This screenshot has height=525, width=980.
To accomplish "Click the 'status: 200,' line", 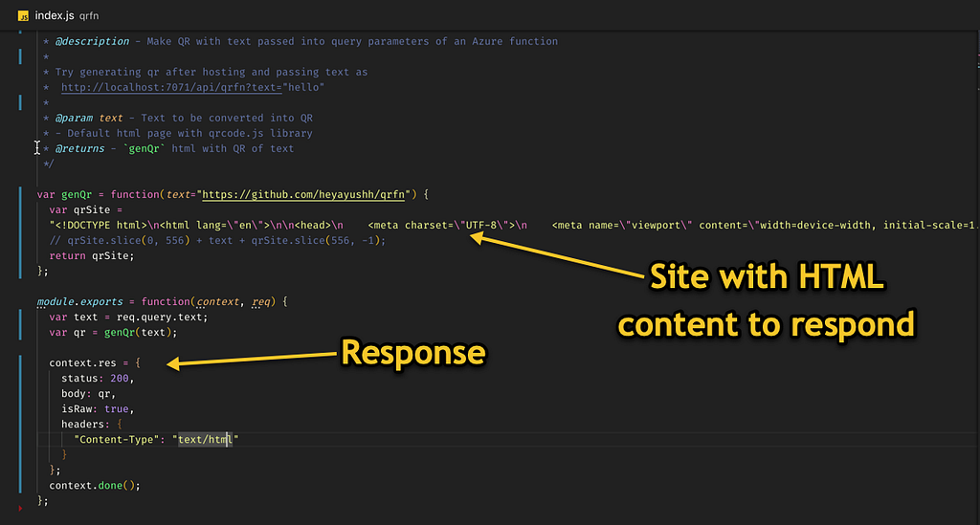I will pos(98,379).
